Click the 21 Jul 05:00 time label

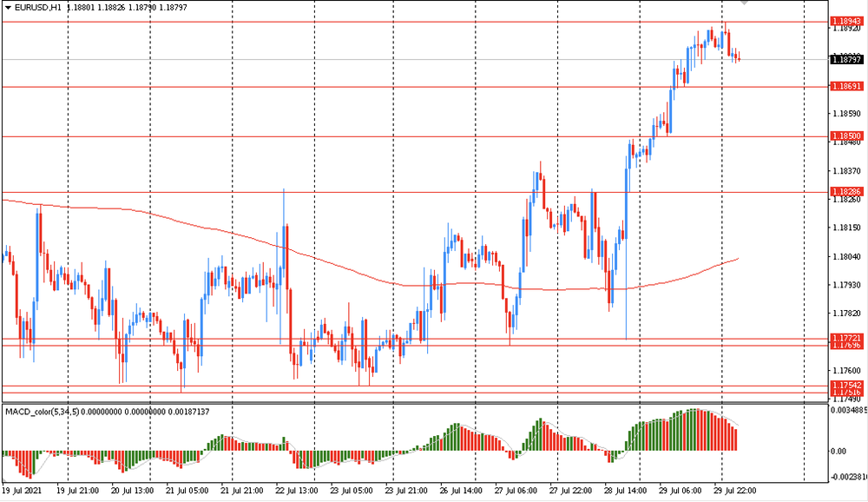187,491
